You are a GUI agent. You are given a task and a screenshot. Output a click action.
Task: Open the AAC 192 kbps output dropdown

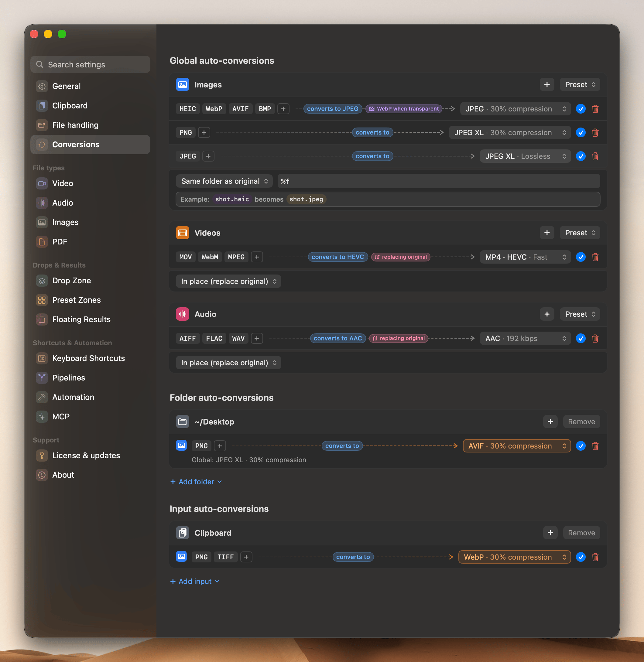click(525, 338)
